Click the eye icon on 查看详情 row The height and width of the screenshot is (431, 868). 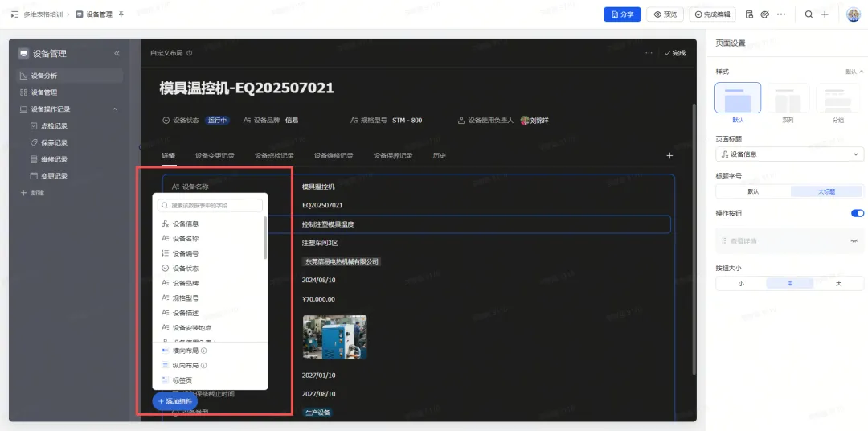[854, 241]
